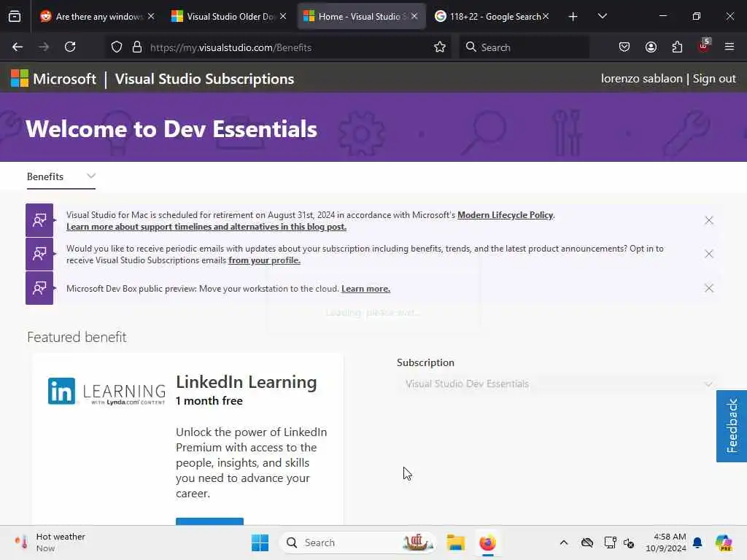The height and width of the screenshot is (560, 747).
Task: Open the Extensions puzzle icon
Action: [x=677, y=47]
